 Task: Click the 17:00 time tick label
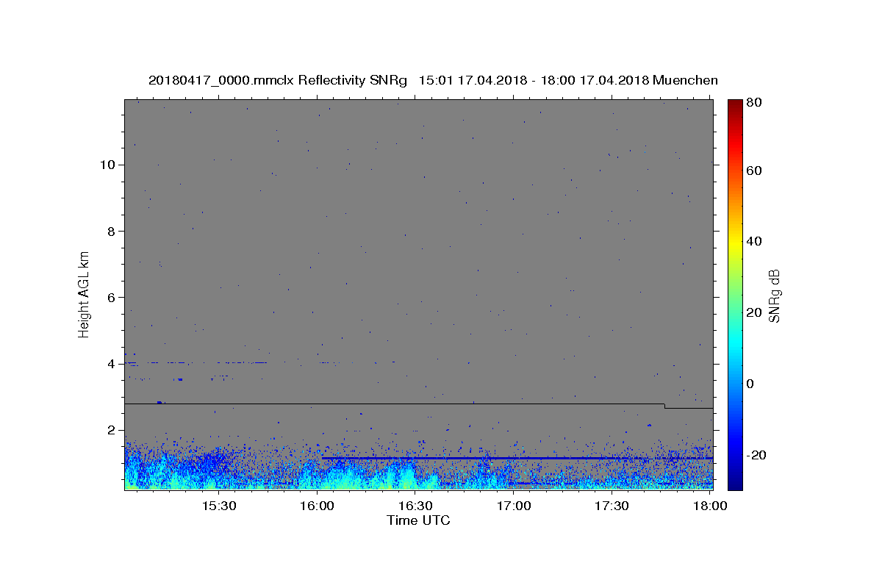pyautogui.click(x=514, y=506)
